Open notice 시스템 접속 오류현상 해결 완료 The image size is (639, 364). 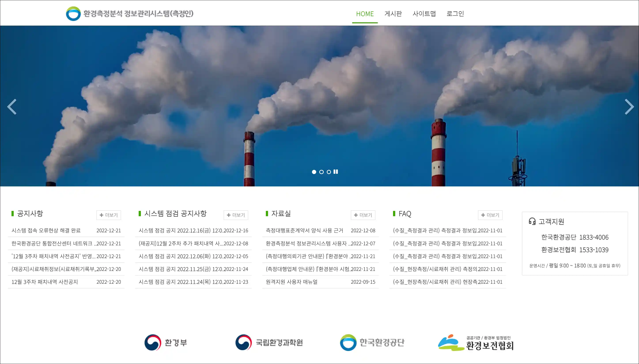point(46,231)
